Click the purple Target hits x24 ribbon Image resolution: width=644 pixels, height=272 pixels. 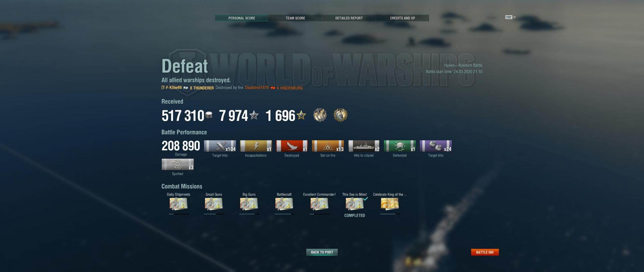click(436, 146)
